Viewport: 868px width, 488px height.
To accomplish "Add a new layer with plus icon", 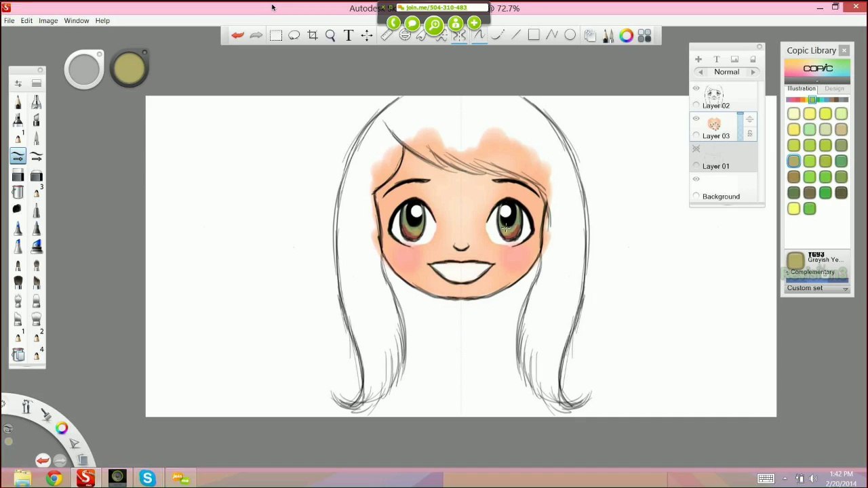I will pyautogui.click(x=698, y=60).
